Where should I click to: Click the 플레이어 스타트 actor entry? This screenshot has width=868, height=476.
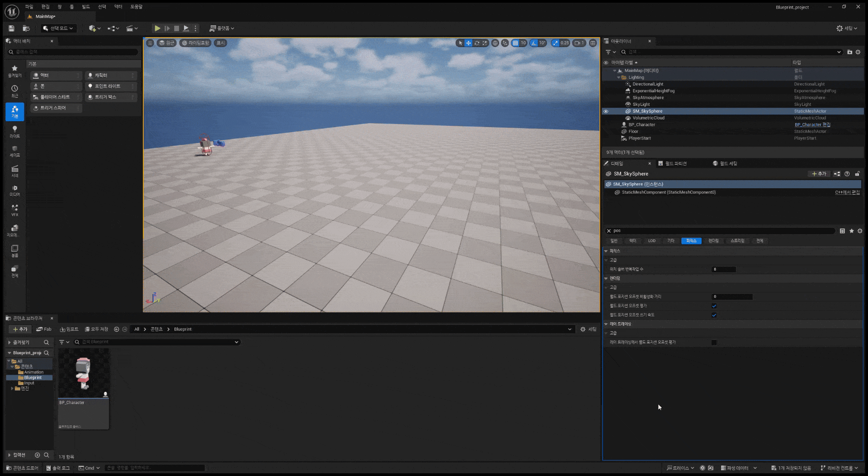pos(56,97)
